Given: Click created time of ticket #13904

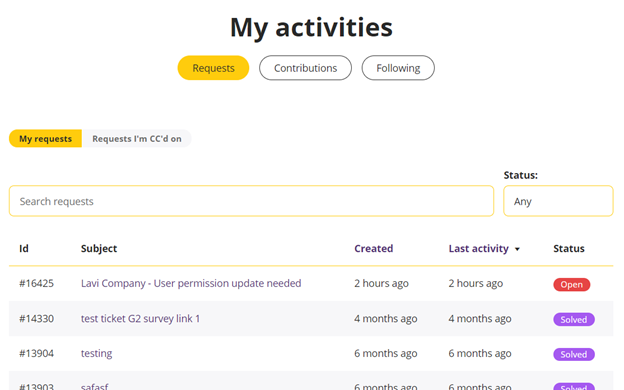Looking at the screenshot, I should coord(386,353).
